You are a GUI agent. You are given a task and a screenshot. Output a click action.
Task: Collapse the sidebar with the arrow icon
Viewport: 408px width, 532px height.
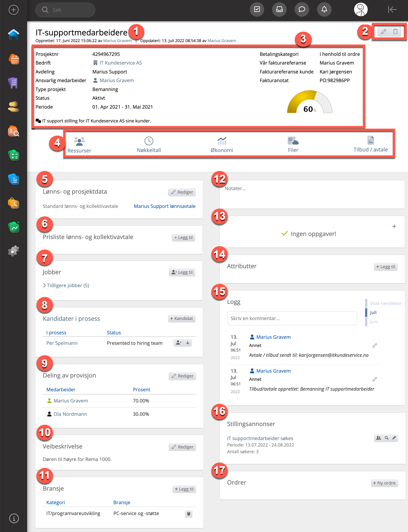pyautogui.click(x=392, y=10)
